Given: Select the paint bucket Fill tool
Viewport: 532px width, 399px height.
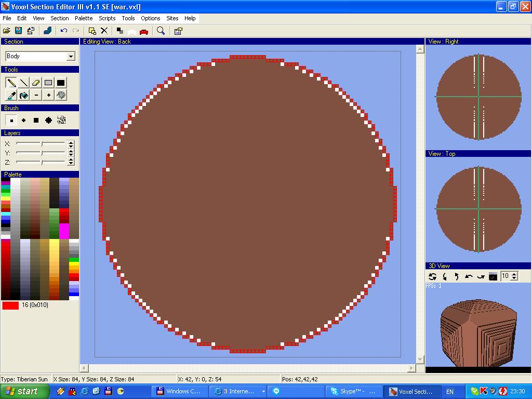Looking at the screenshot, I should tap(24, 95).
